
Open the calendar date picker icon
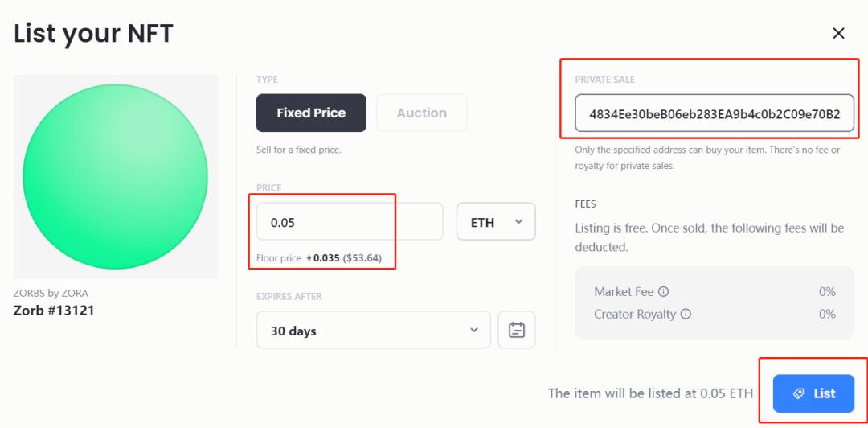pos(517,331)
